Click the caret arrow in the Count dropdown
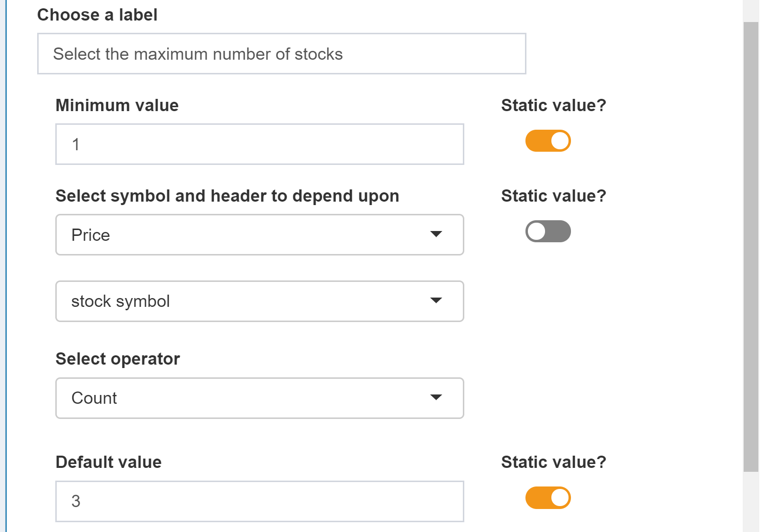The height and width of the screenshot is (532, 774). click(x=435, y=397)
